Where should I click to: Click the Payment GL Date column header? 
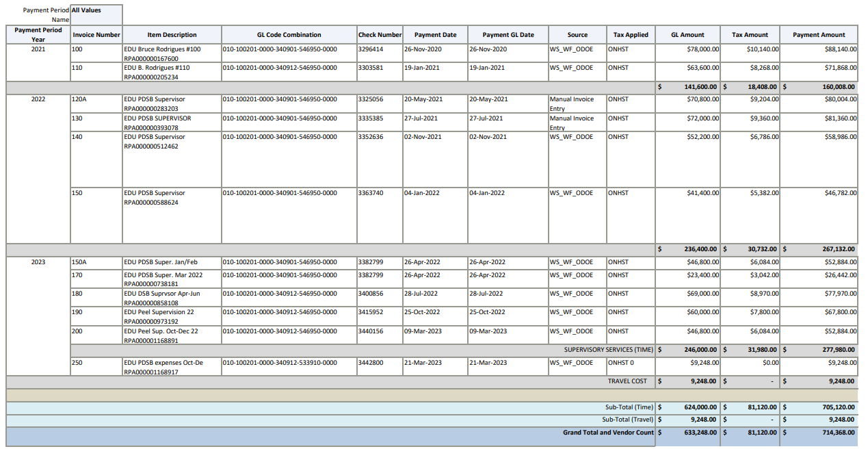tap(508, 35)
